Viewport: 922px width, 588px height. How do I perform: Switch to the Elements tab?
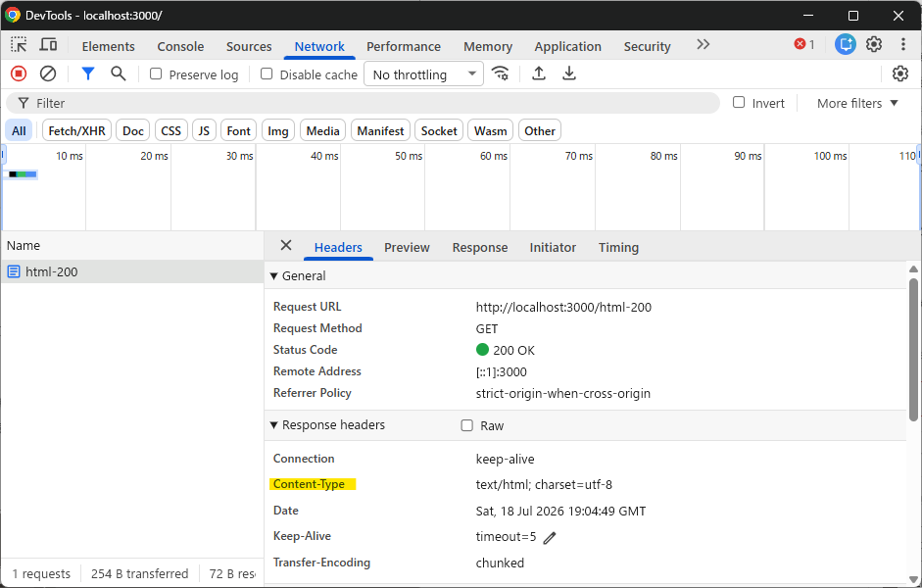click(x=108, y=46)
